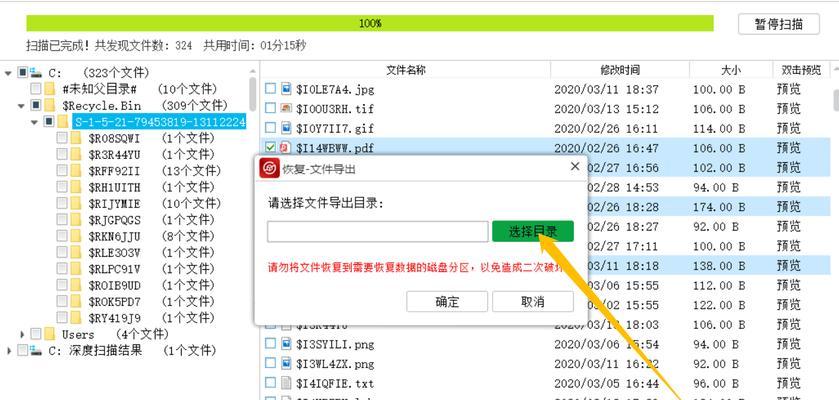Click the size value 138.00 B
The height and width of the screenshot is (400, 839).
click(719, 266)
